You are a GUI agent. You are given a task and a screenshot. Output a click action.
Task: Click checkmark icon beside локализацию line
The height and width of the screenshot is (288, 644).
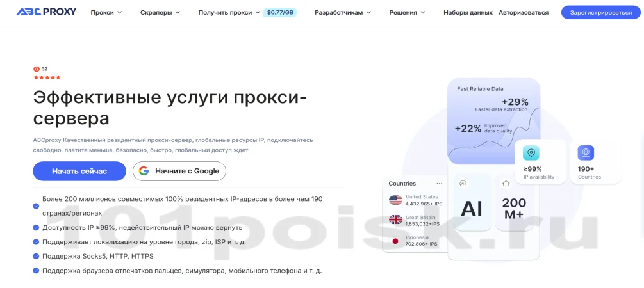coord(36,242)
